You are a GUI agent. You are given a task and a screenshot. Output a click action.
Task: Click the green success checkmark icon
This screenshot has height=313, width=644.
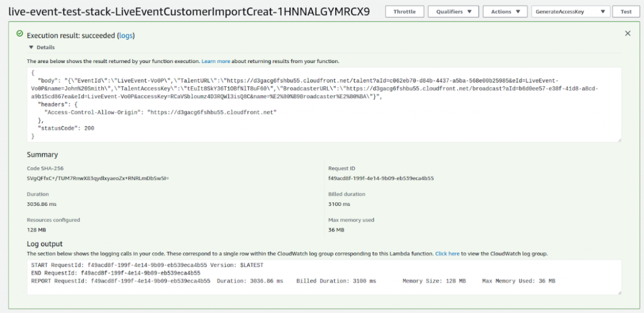19,35
